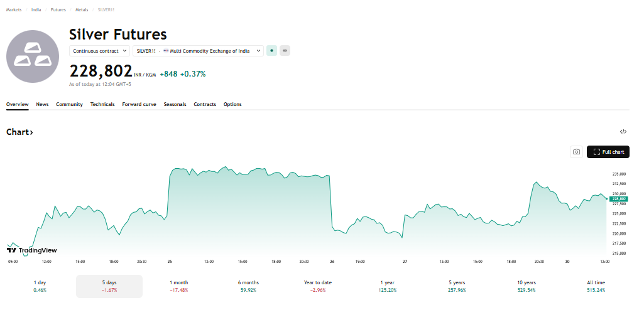This screenshot has height=315, width=644.
Task: Select the 5 years range
Action: [457, 286]
